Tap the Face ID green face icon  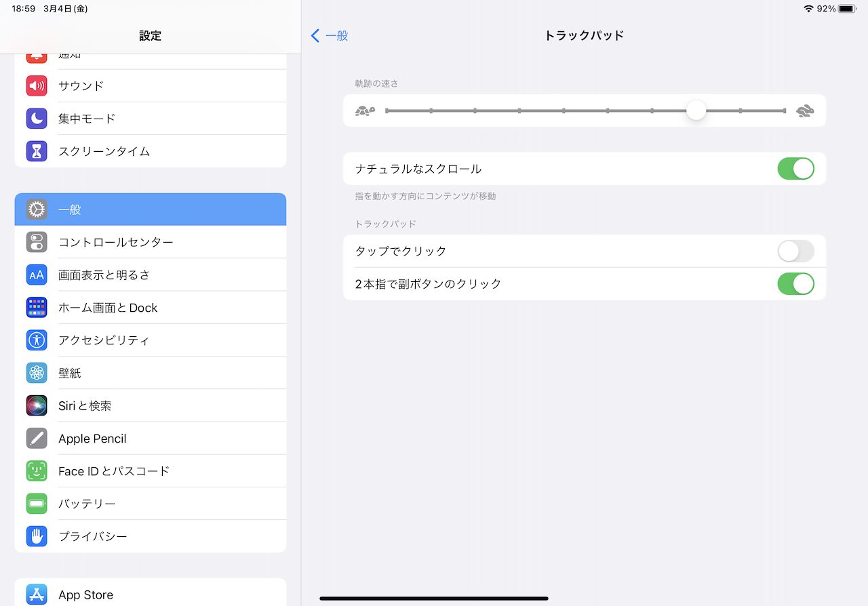coord(37,471)
